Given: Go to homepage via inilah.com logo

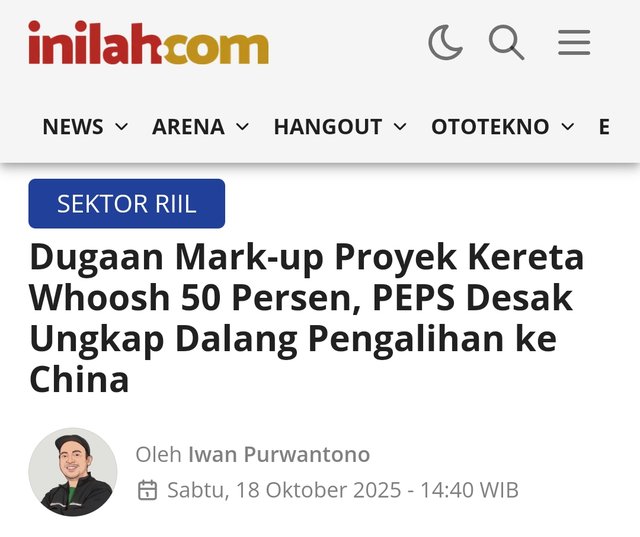Looking at the screenshot, I should 149,42.
